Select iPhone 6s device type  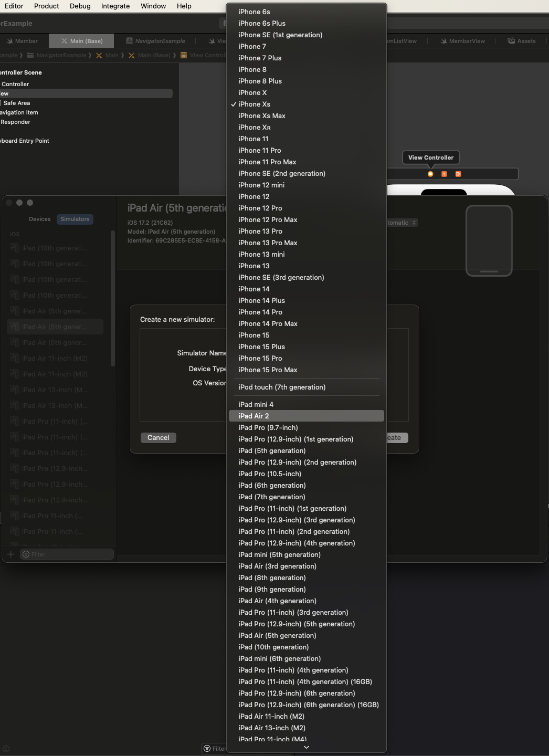pyautogui.click(x=307, y=12)
